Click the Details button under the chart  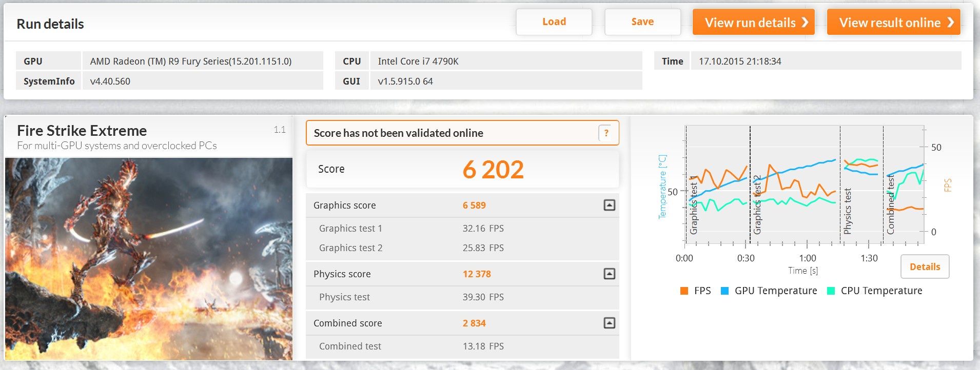925,266
